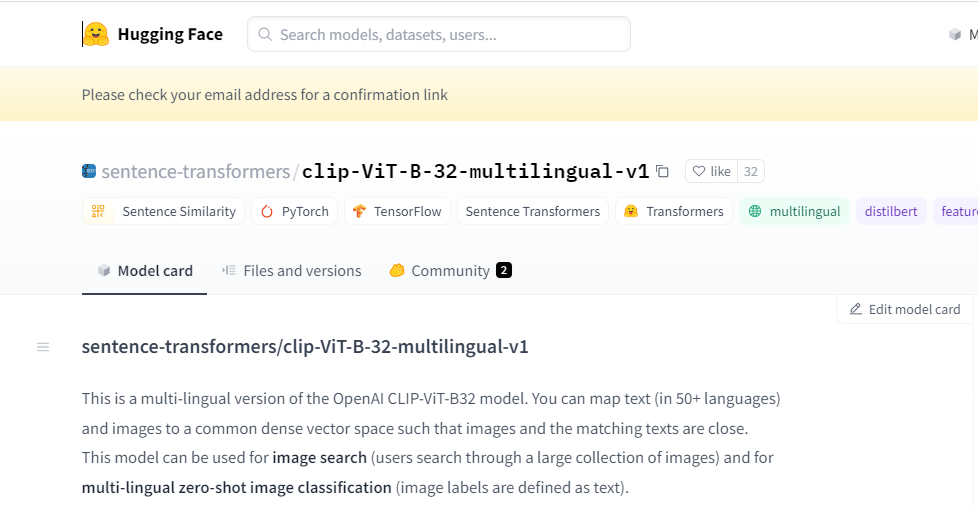Image resolution: width=978 pixels, height=507 pixels.
Task: Open table of contents menu icon
Action: point(43,347)
